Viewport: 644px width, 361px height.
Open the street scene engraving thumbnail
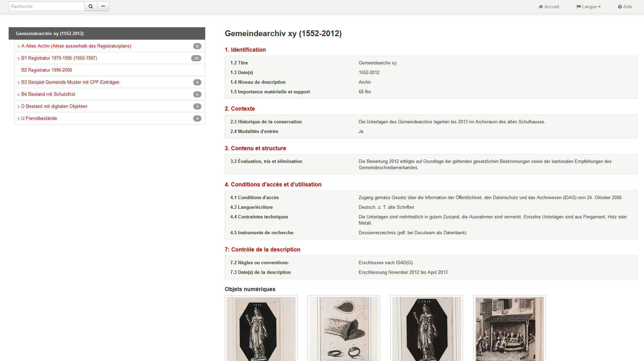(509, 328)
